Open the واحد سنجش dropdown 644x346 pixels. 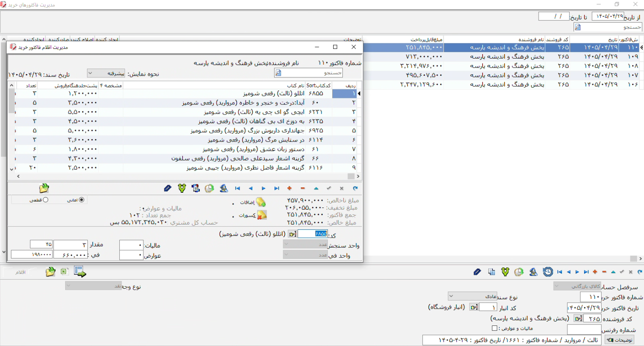pyautogui.click(x=305, y=244)
